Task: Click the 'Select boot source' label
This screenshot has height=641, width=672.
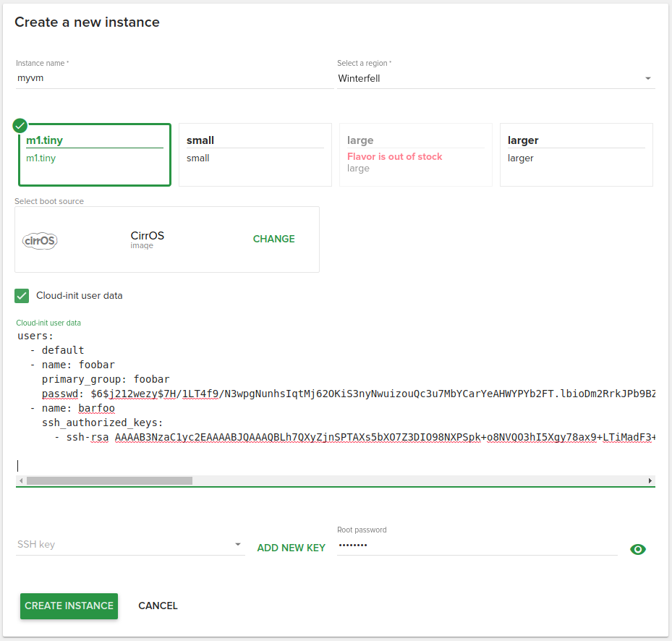Action: coord(49,201)
